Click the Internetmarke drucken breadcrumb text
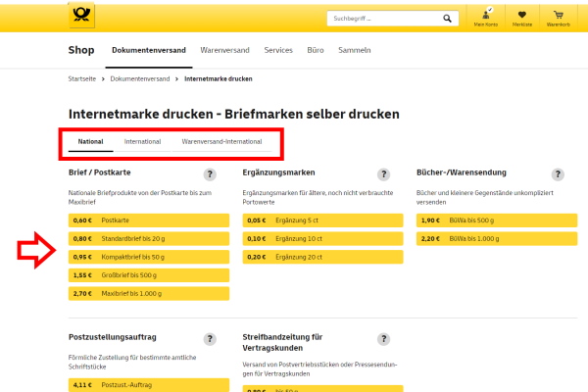 pos(219,78)
